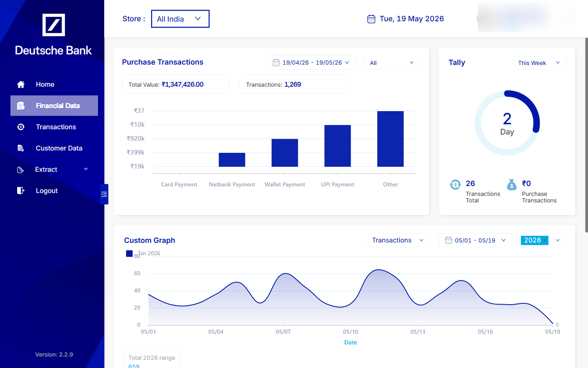Click the 05/10 x-axis tick label
This screenshot has width=588, height=368.
click(x=350, y=332)
